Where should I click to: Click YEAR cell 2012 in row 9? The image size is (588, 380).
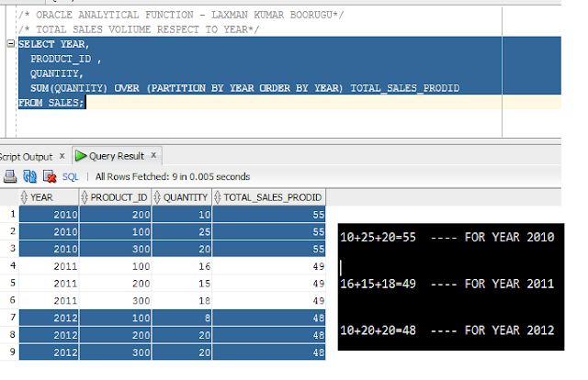(49, 352)
